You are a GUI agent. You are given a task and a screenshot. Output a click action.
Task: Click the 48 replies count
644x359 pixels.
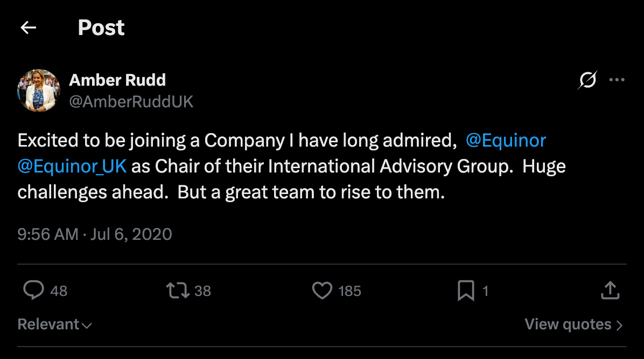(x=59, y=291)
